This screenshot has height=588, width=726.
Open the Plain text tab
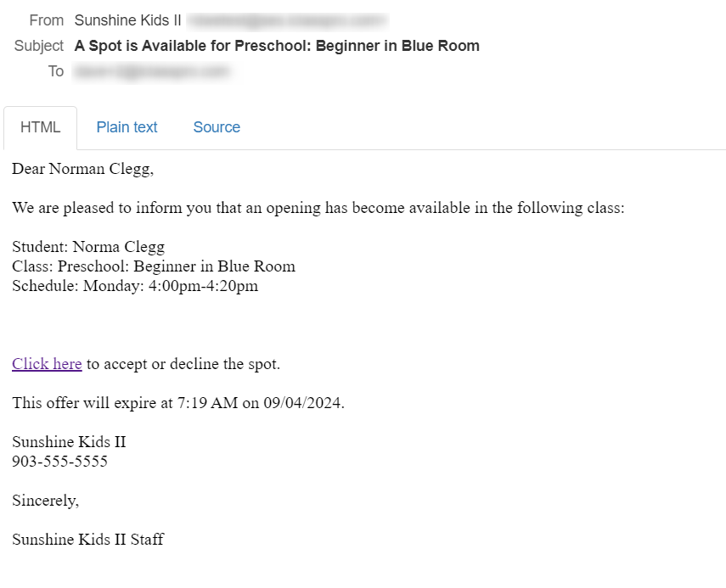click(127, 127)
